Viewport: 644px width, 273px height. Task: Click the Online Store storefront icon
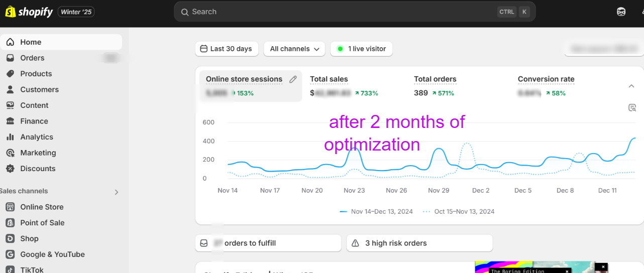coord(10,207)
